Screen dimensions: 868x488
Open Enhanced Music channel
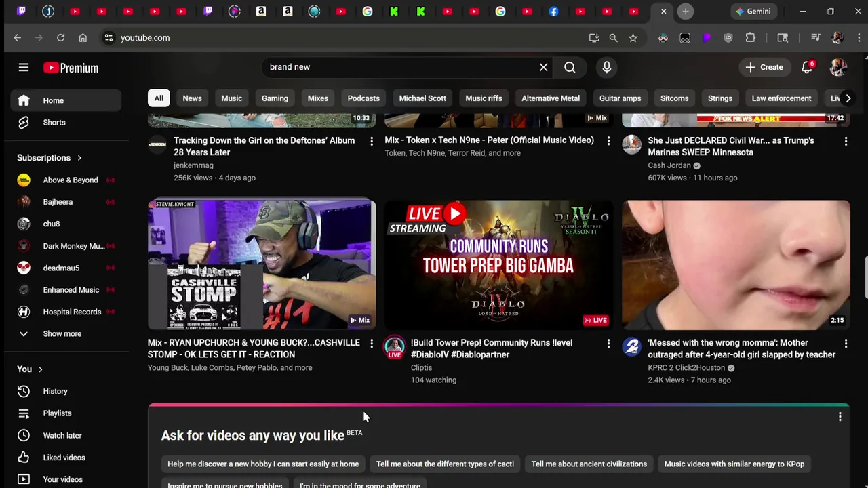coord(66,290)
